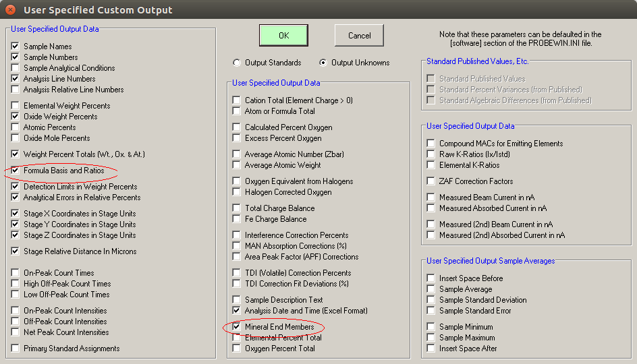
Task: Select the Output Standards radio option
Action: pyautogui.click(x=237, y=63)
